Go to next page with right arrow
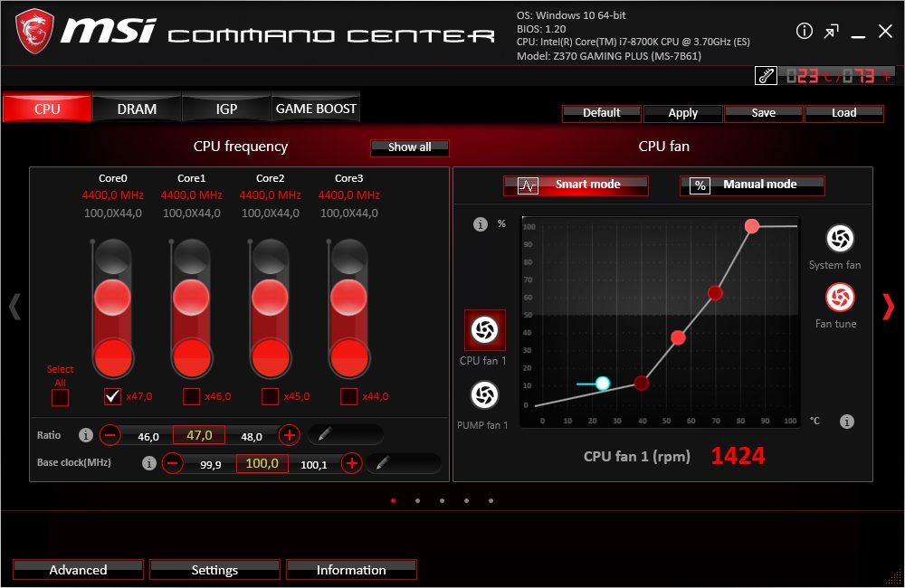Image resolution: width=905 pixels, height=588 pixels. (x=888, y=307)
